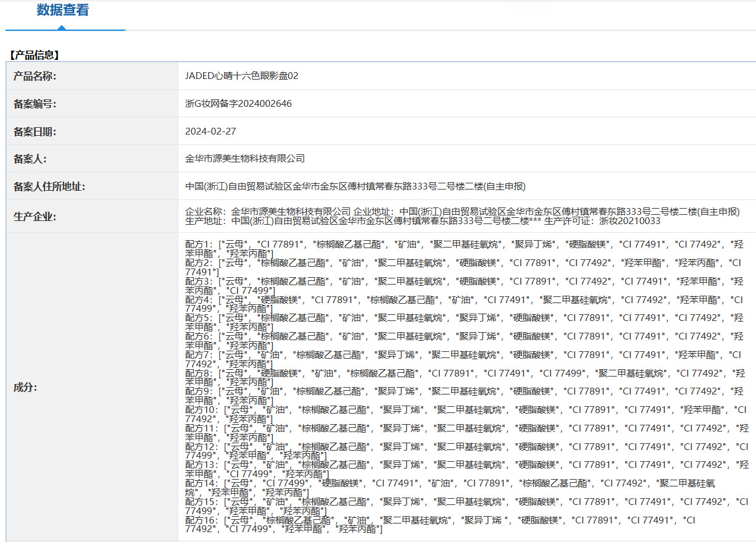Screen dimensions: 756x542
Task: Click the 配方1 ingredient line
Action: tap(464, 249)
